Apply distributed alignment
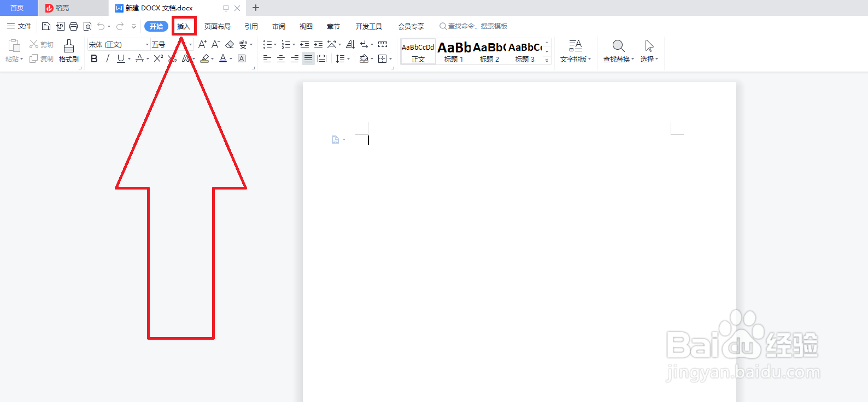This screenshot has width=868, height=402. pos(322,58)
